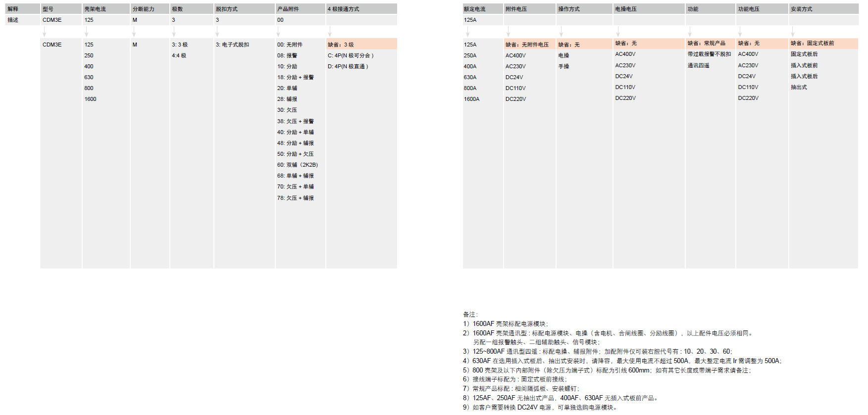Image resolution: width=868 pixels, height=415 pixels.
Task: Click the down arrow under 安装方式 column
Action: point(793,32)
